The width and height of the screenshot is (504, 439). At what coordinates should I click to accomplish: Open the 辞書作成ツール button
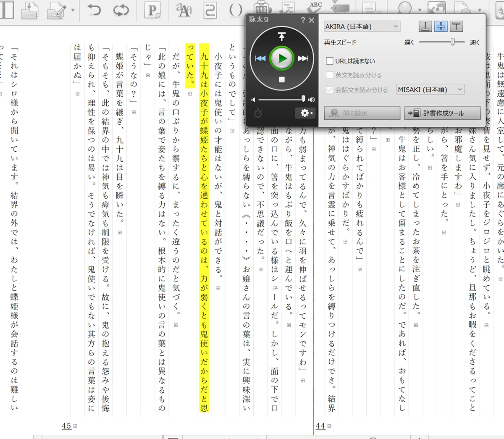coord(442,113)
